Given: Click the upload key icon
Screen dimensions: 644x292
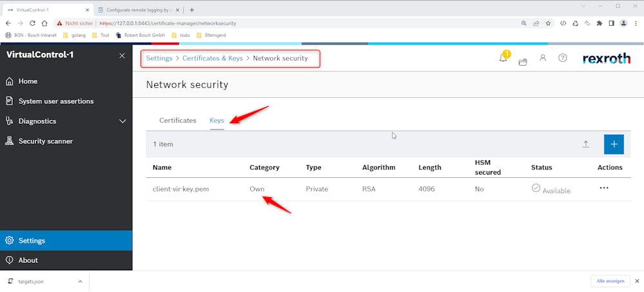Looking at the screenshot, I should [x=586, y=144].
